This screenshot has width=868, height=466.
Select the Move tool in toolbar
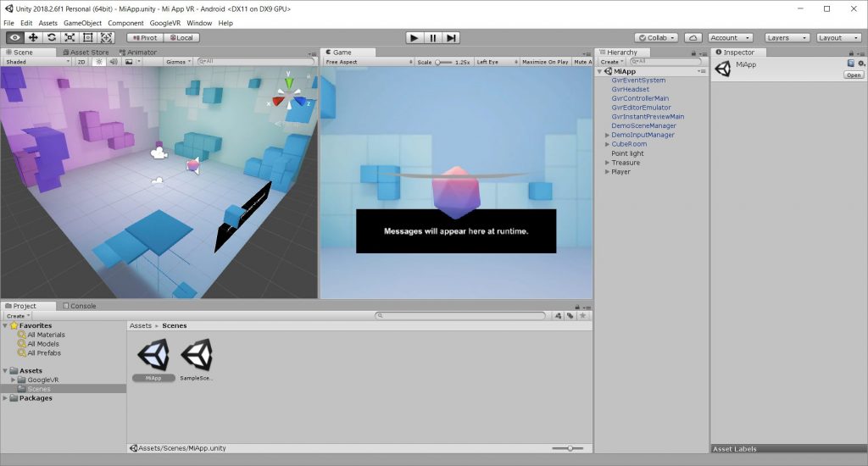33,37
